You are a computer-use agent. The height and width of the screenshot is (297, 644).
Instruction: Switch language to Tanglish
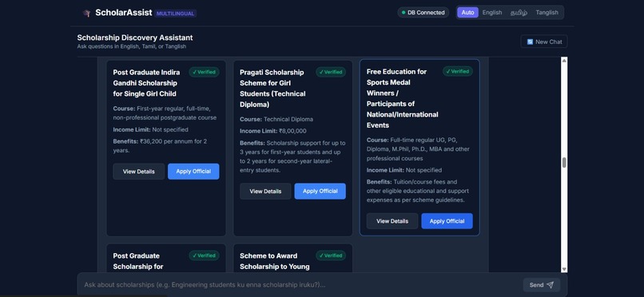[547, 13]
